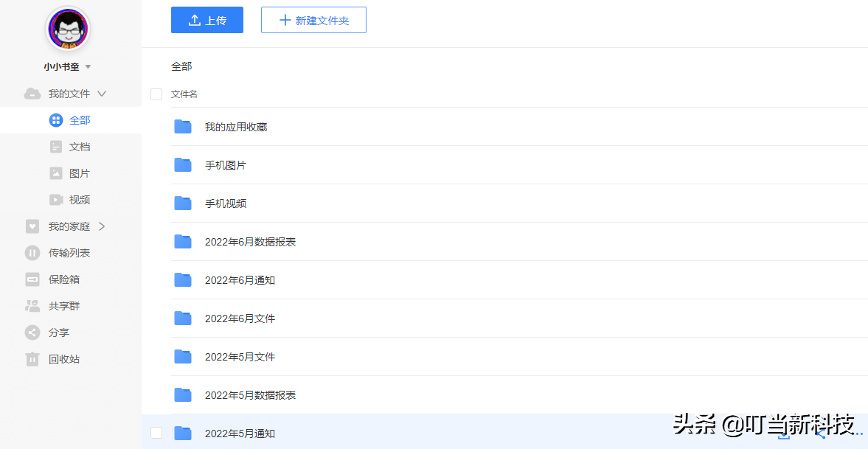868x449 pixels.
Task: Open the 文档 section in the sidebar
Action: pyautogui.click(x=80, y=146)
